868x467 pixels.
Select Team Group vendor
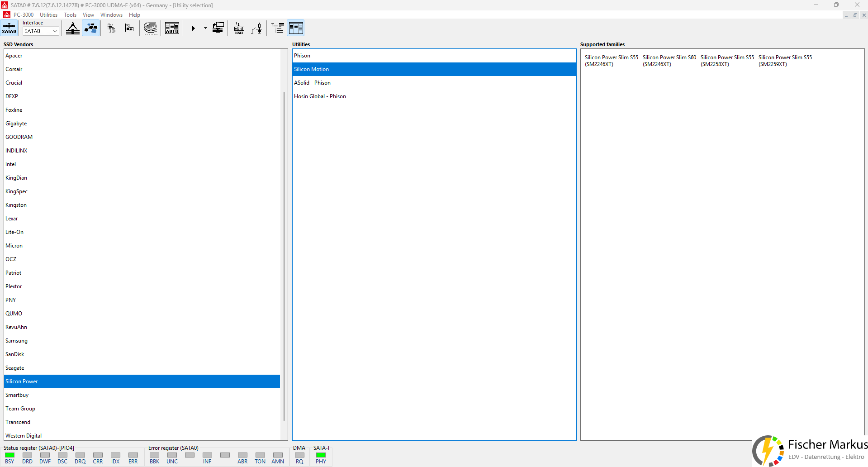click(x=142, y=409)
